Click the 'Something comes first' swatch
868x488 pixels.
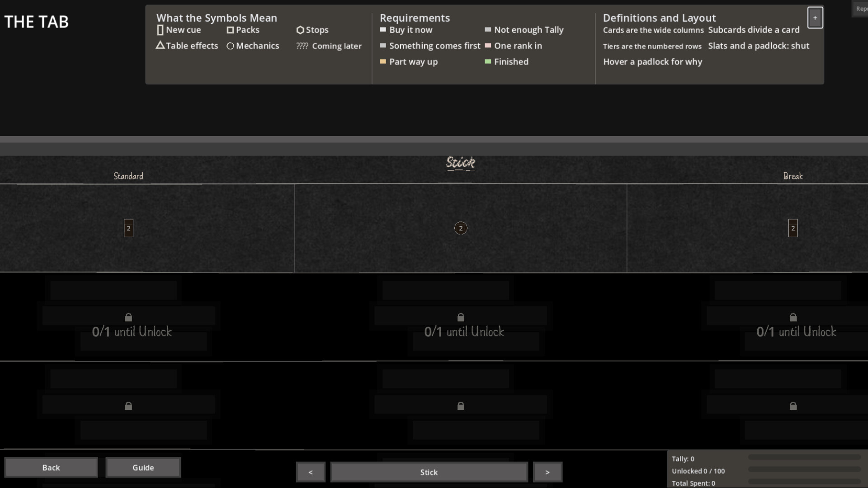(x=383, y=45)
